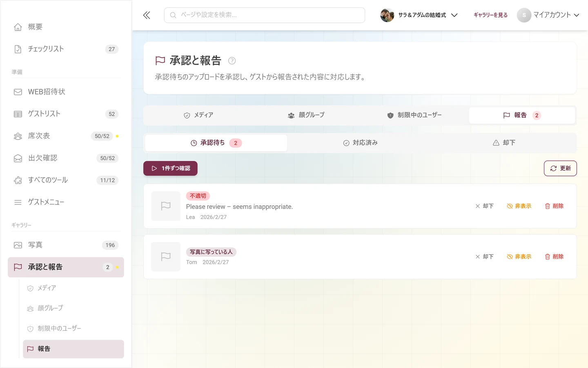
Task: Hide Lea's reported item with 非表示
Action: coord(519,206)
